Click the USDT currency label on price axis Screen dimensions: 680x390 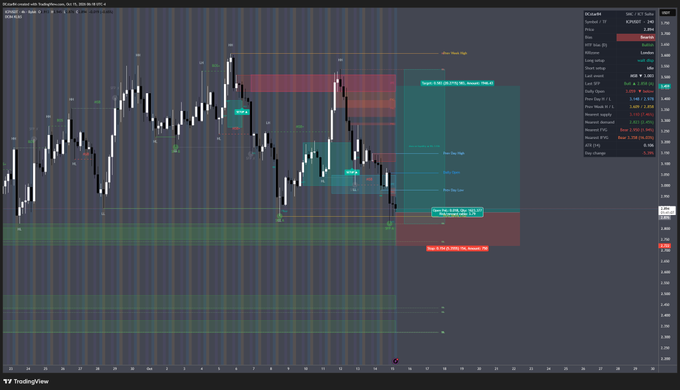tap(665, 13)
